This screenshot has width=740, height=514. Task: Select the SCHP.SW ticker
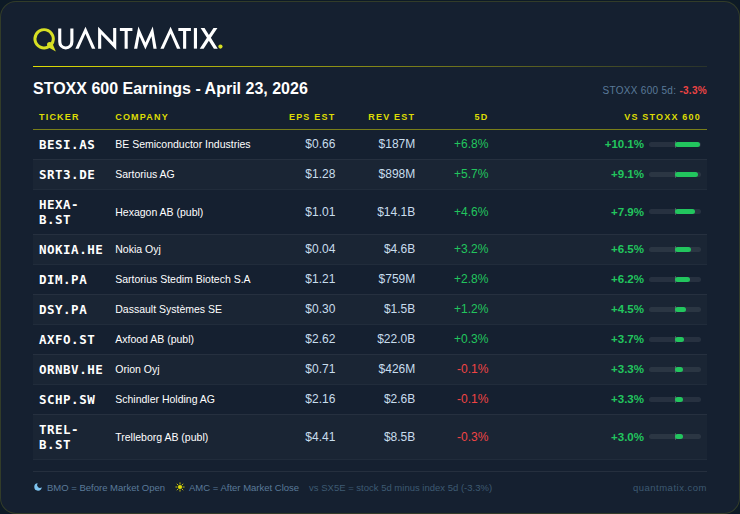pyautogui.click(x=67, y=399)
